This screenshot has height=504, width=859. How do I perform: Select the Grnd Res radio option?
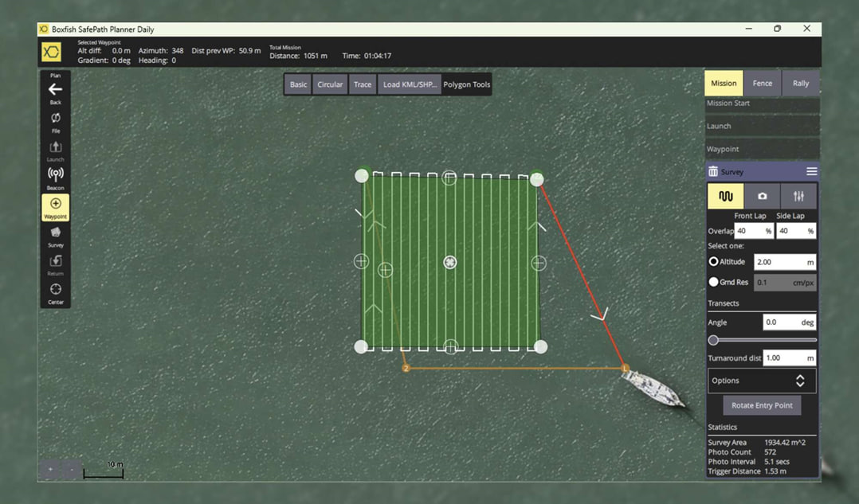(714, 282)
